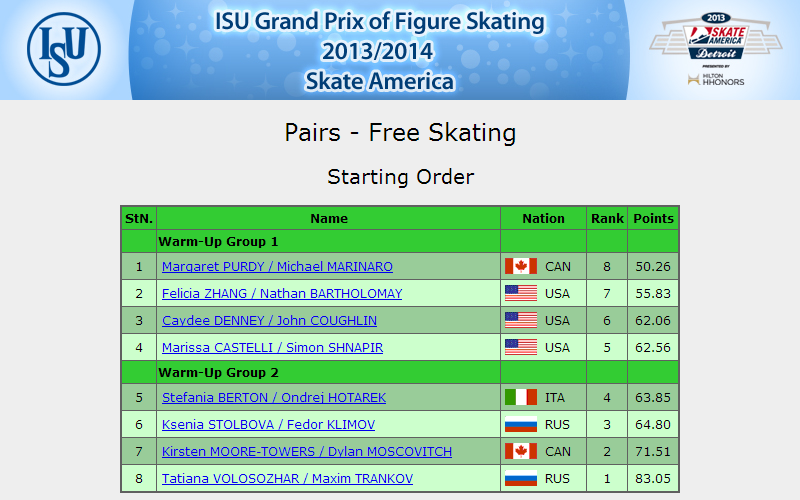Viewport: 800px width, 500px height.
Task: Click the Russian flag in the Stolbova / Klimov row
Action: pos(520,424)
